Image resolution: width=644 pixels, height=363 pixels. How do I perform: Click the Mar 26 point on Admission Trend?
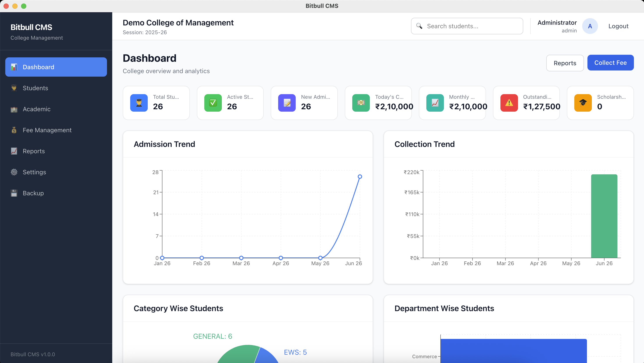click(241, 258)
